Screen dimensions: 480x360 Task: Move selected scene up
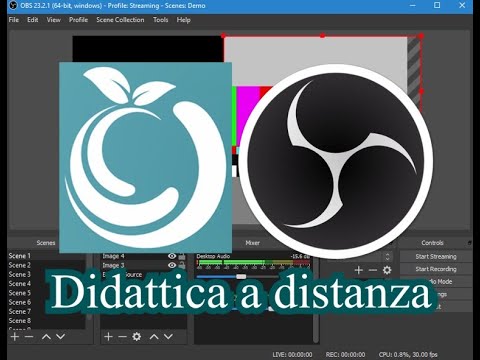point(46,337)
